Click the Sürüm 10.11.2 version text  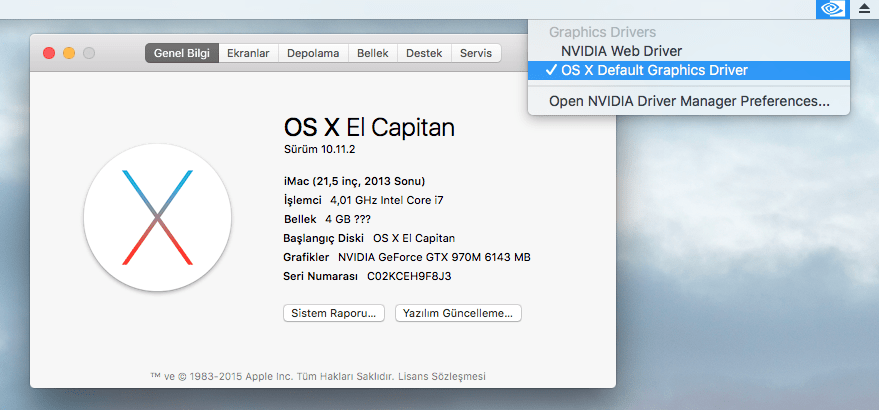coord(320,149)
